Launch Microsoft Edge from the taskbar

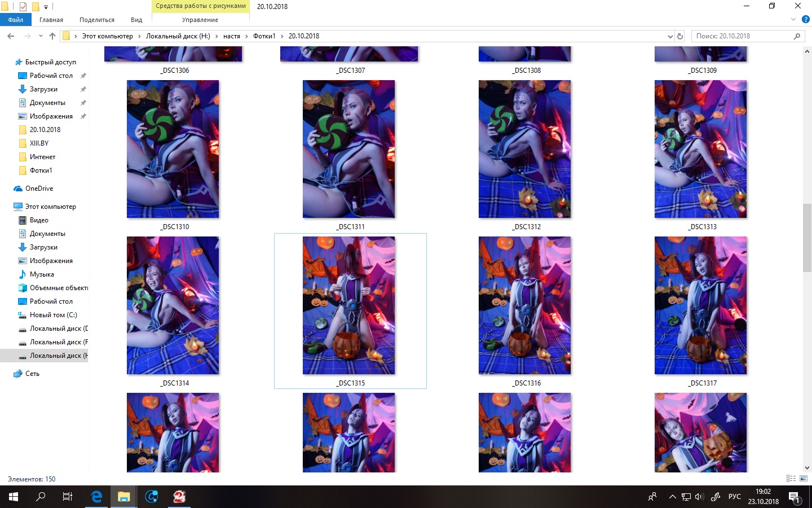click(96, 497)
